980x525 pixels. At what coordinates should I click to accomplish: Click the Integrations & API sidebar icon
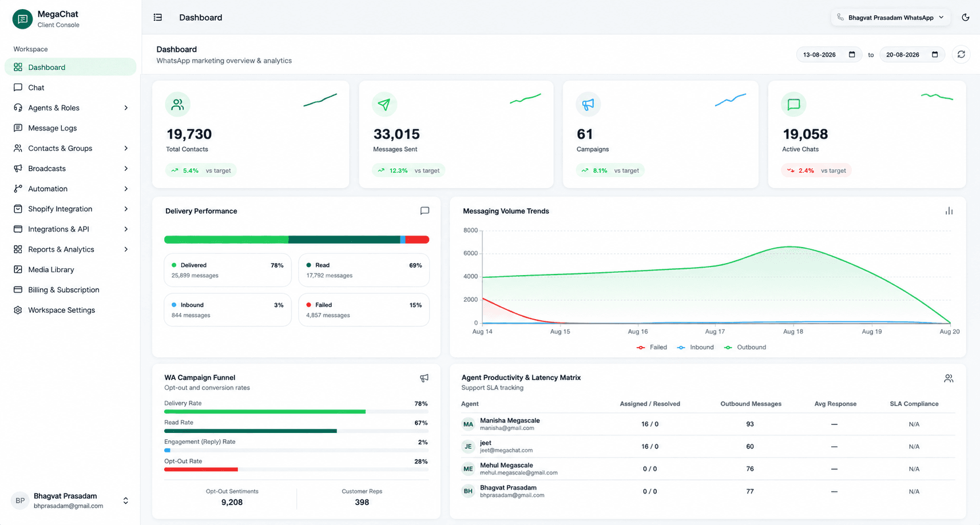click(18, 229)
